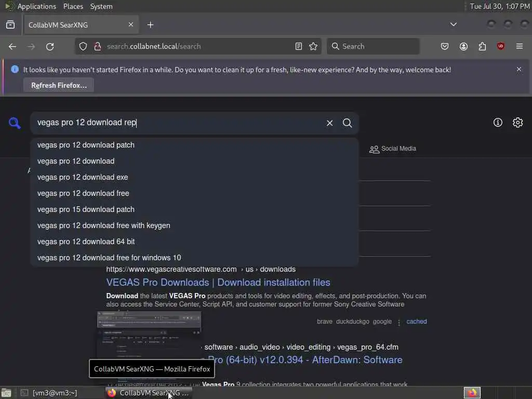Pick "vegas pro 12 download free with keygen"

[194, 225]
